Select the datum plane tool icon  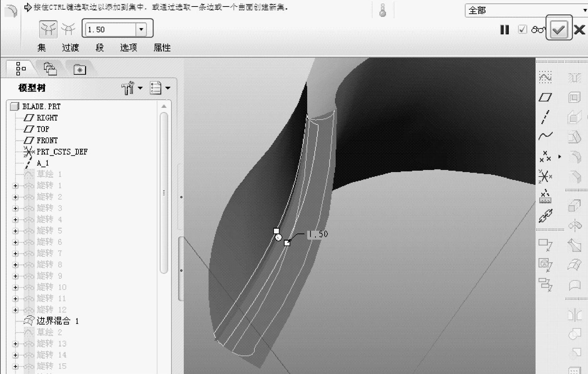pyautogui.click(x=545, y=98)
